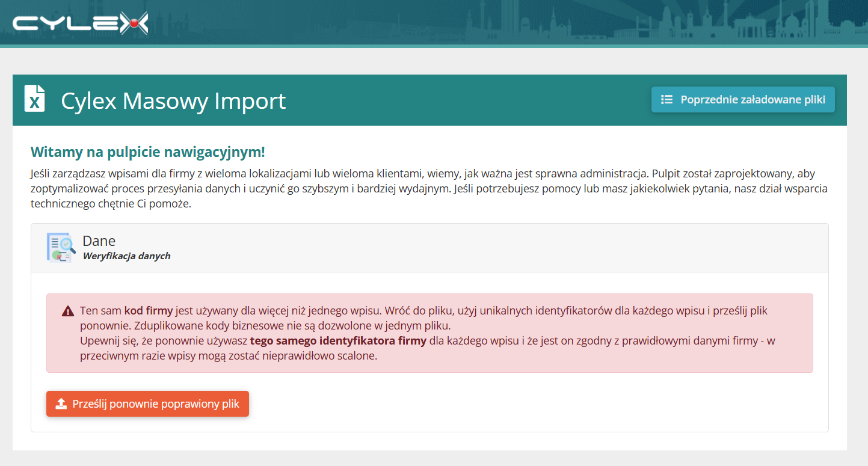Image resolution: width=868 pixels, height=466 pixels.
Task: Open Poprzednie załadowane pliki
Action: tap(743, 100)
